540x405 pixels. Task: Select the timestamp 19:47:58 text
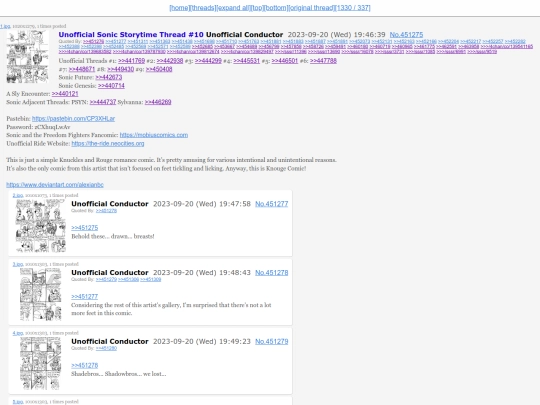click(235, 204)
